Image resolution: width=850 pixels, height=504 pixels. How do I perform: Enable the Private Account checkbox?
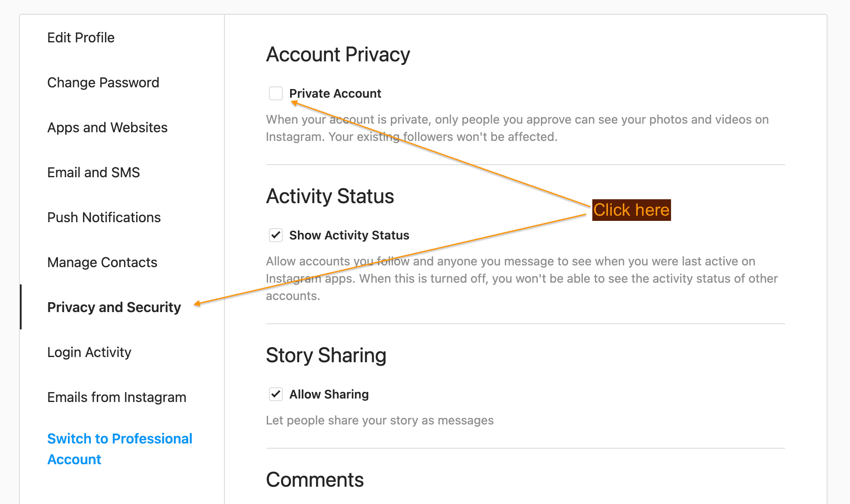(276, 93)
